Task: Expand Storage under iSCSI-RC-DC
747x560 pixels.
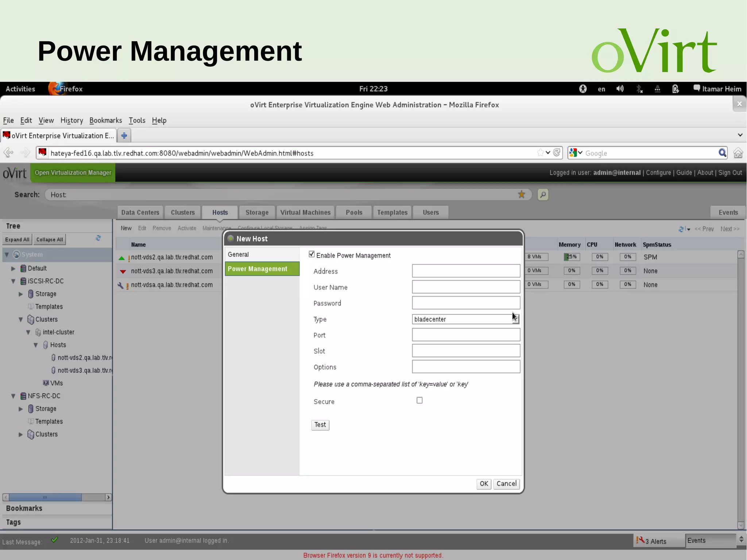Action: (21, 294)
